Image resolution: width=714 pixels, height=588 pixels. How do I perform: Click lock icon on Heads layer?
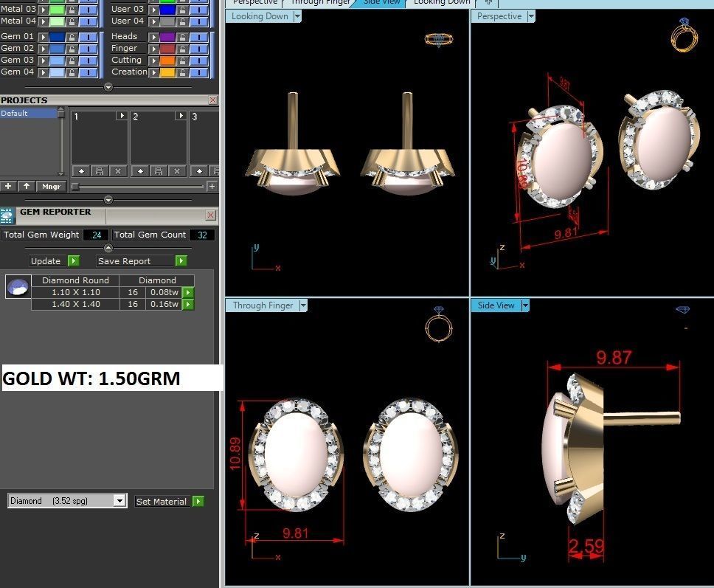[182, 36]
